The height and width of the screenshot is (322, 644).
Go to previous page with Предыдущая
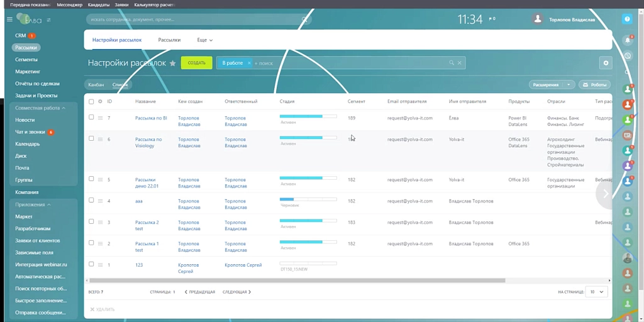point(200,292)
